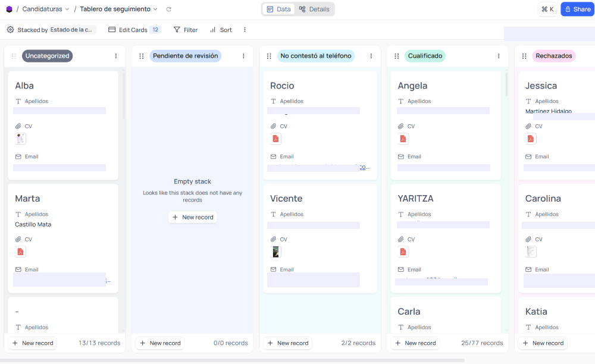Open the Alba record card
This screenshot has height=364, width=595.
pos(63,125)
